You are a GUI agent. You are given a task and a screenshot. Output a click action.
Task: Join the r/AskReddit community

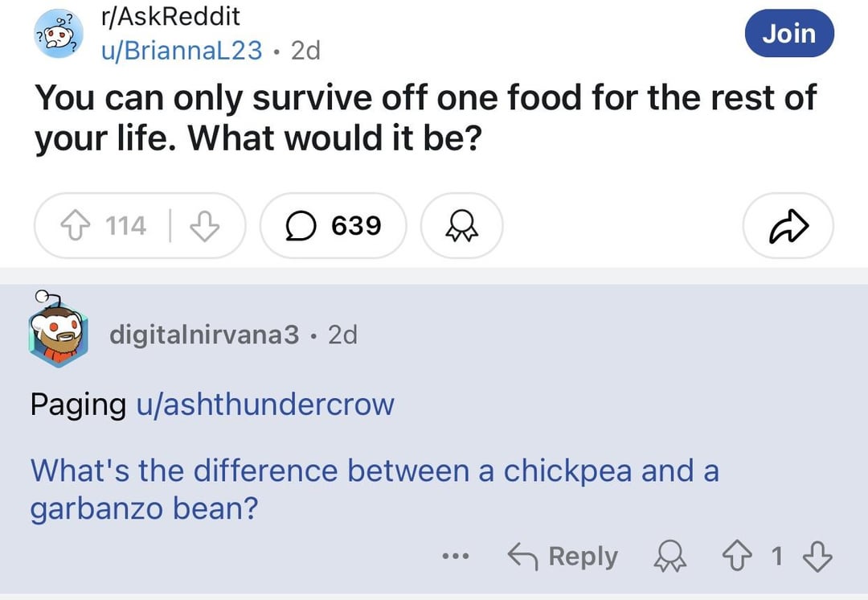[x=789, y=33]
